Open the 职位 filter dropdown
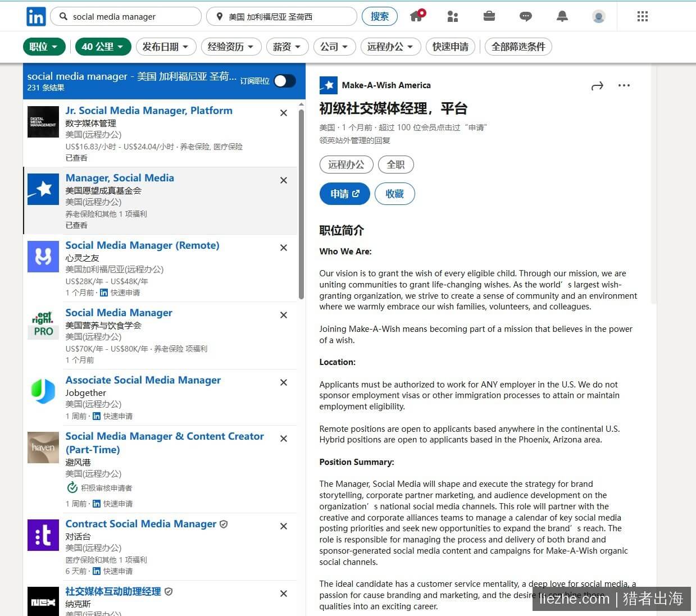Screen dimensions: 696x616 [x=44, y=47]
